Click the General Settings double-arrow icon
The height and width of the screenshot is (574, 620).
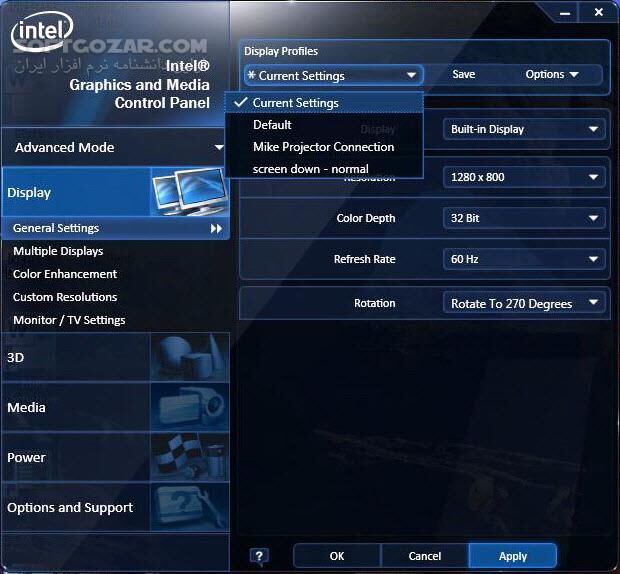[x=216, y=228]
